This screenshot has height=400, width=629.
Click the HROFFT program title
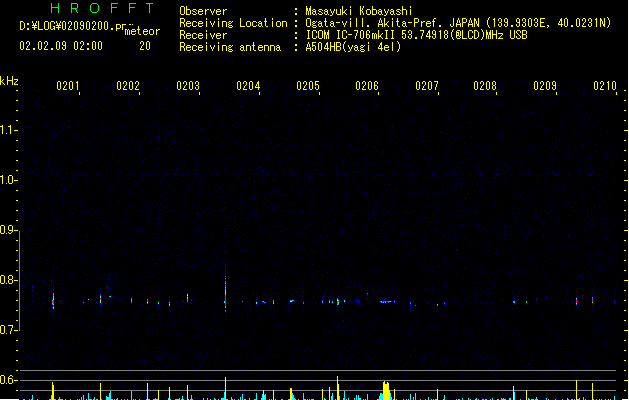tap(102, 8)
